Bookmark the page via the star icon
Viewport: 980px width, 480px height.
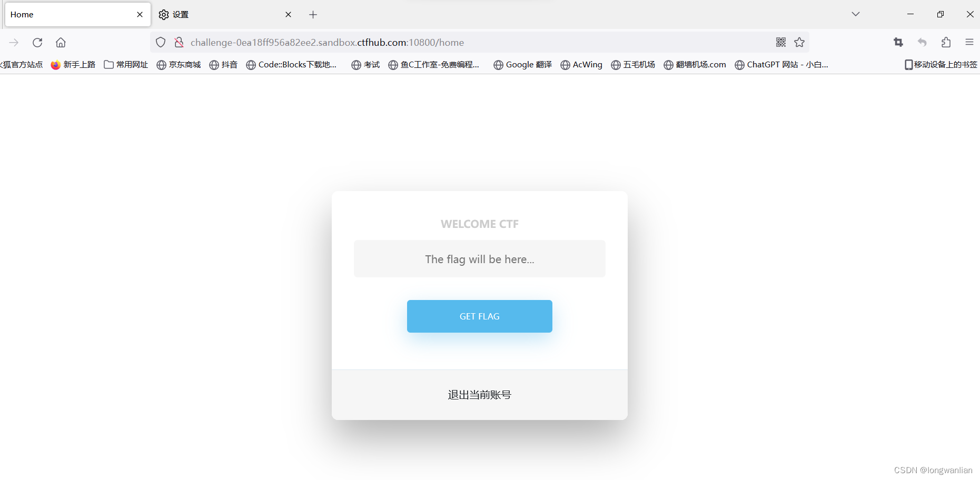[x=799, y=42]
